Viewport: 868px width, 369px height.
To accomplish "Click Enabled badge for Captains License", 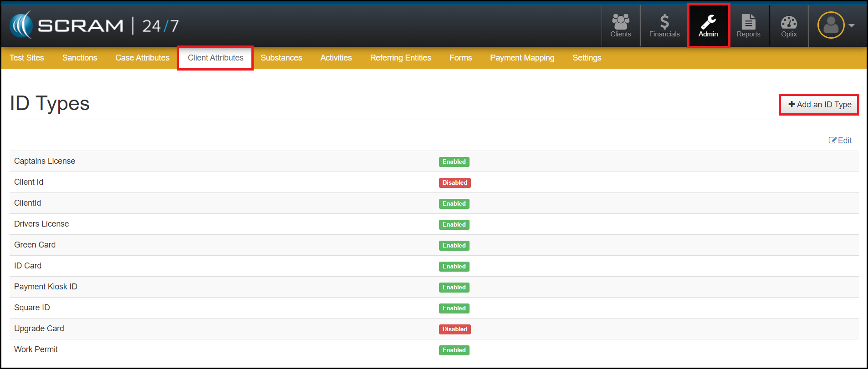I will (454, 162).
